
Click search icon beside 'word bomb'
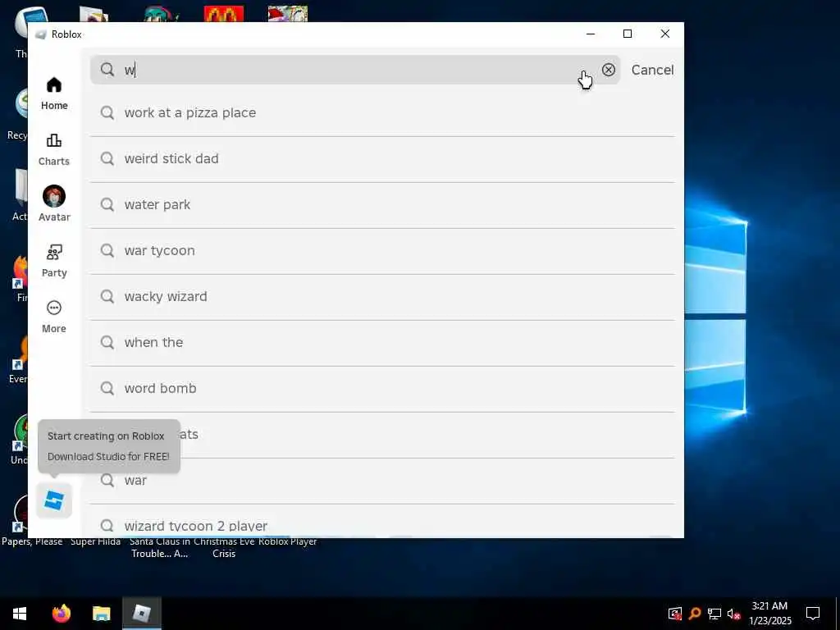[x=107, y=388]
